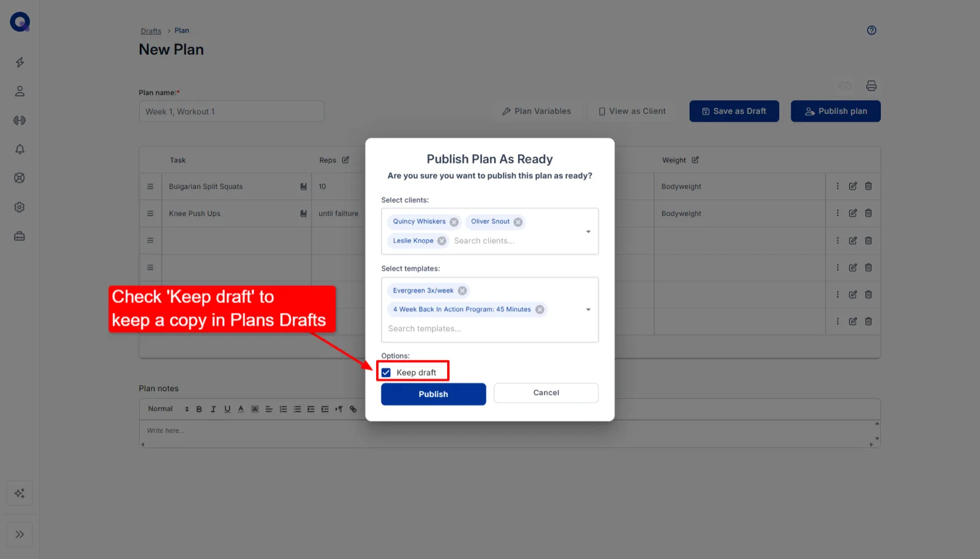
Task: Click the Drafts breadcrumb link
Action: pos(151,31)
